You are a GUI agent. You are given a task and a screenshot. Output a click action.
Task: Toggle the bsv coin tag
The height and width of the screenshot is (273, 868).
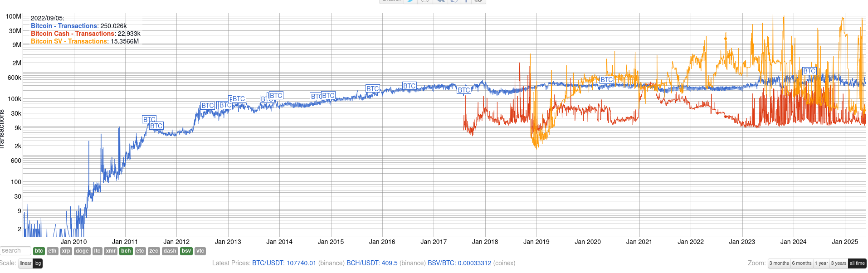[186, 251]
